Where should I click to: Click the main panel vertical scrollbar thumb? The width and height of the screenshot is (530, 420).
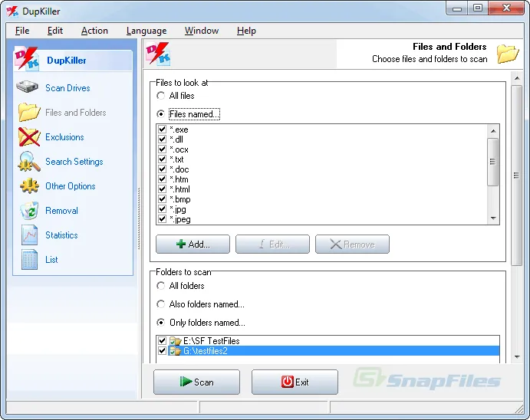point(517,176)
